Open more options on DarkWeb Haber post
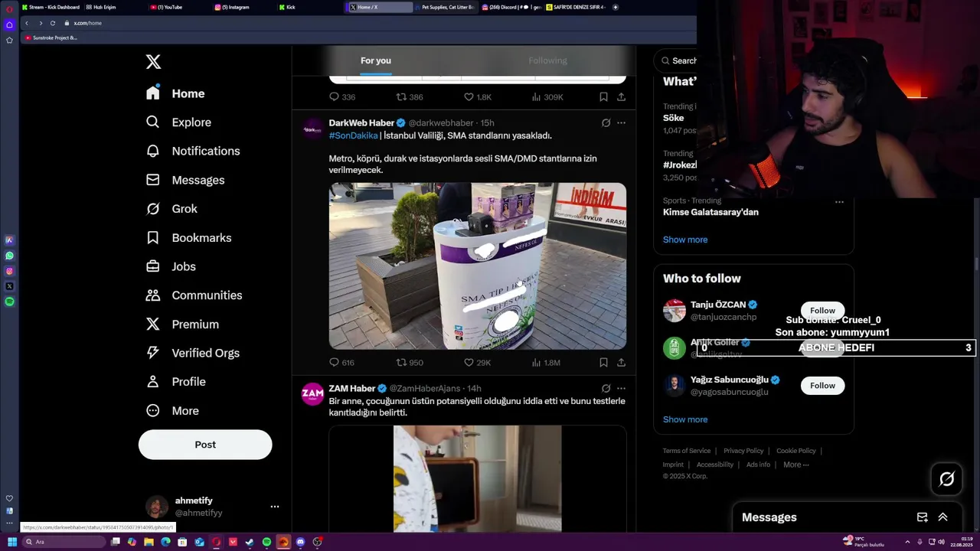 point(621,122)
